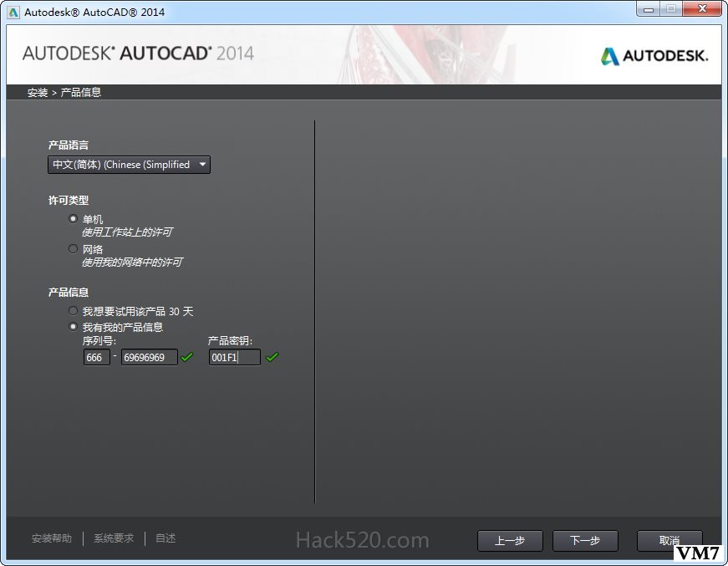The height and width of the screenshot is (566, 728).
Task: Click the 产品密钥 label
Action: tap(230, 341)
